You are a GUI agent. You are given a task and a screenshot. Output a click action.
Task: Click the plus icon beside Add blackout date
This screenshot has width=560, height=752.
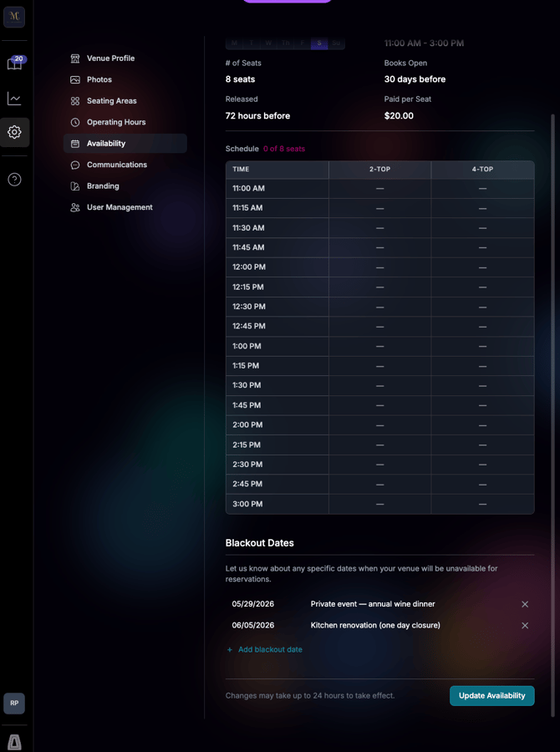click(229, 650)
